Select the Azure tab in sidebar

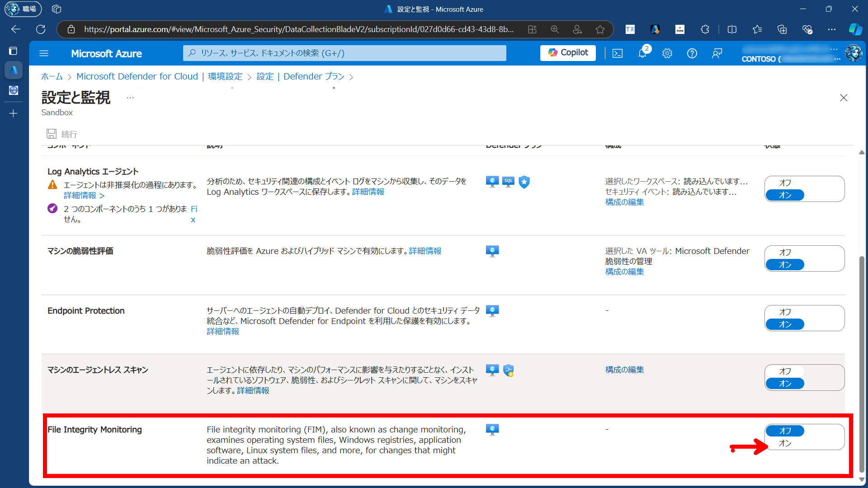click(14, 70)
